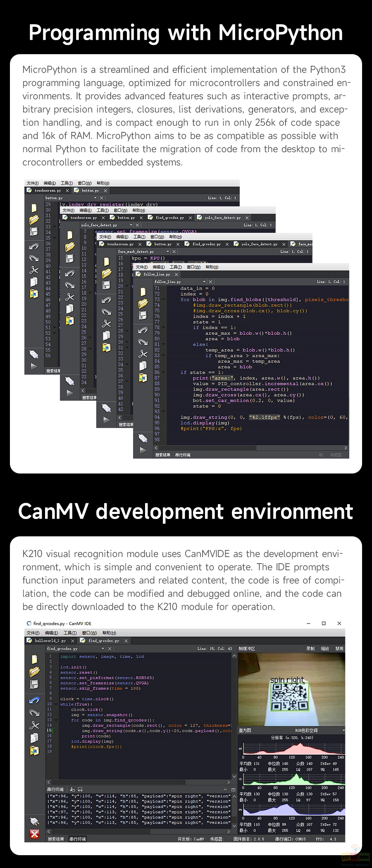Image resolution: width=372 pixels, height=868 pixels.
Task: Click Save floppy icon in follow_line.py window
Action: coord(143,315)
